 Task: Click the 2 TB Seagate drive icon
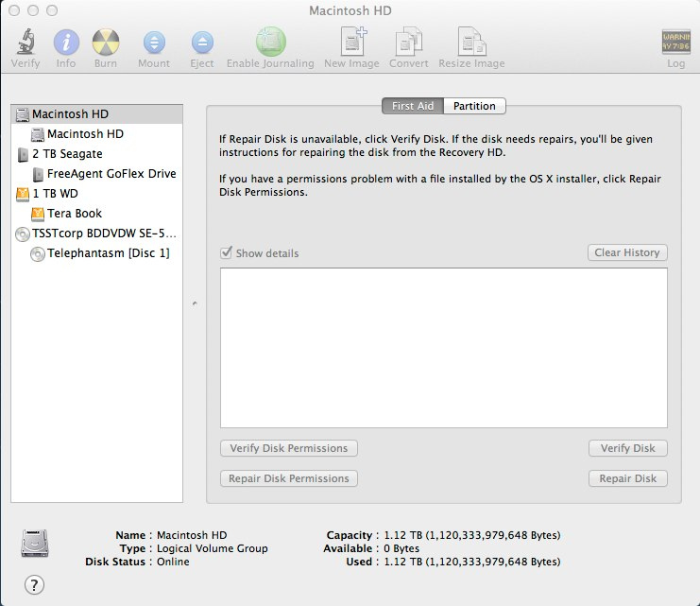coord(23,155)
